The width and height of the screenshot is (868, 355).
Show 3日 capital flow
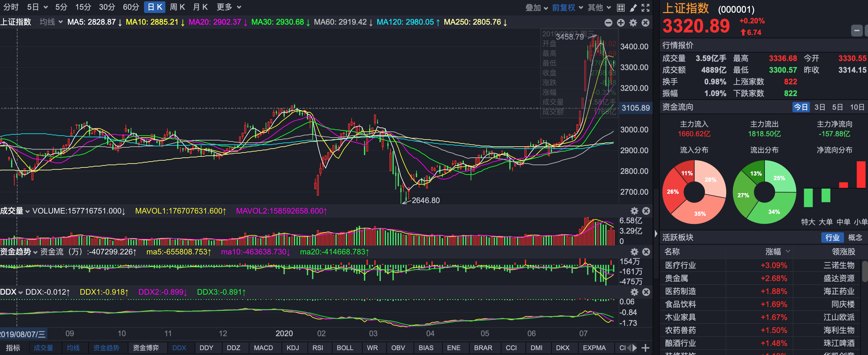tap(820, 107)
